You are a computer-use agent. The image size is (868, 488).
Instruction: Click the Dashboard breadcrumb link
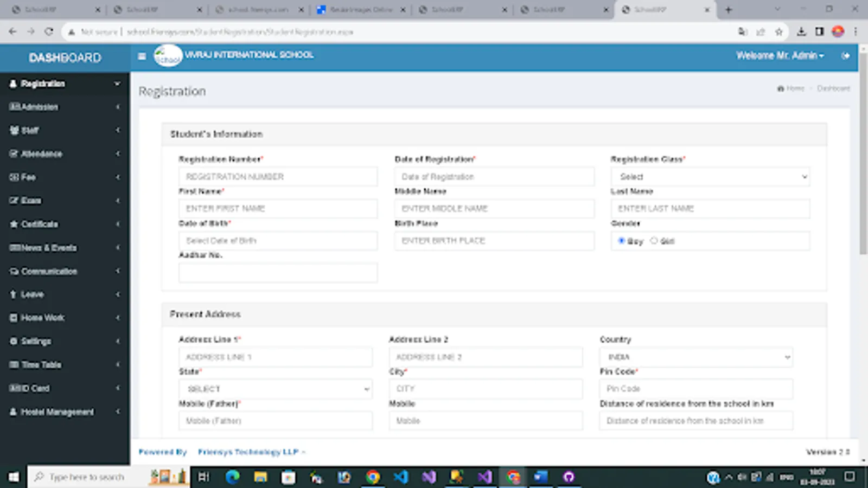[833, 88]
